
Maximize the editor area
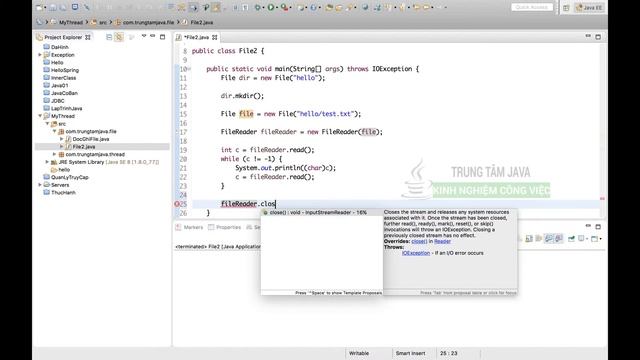598,37
